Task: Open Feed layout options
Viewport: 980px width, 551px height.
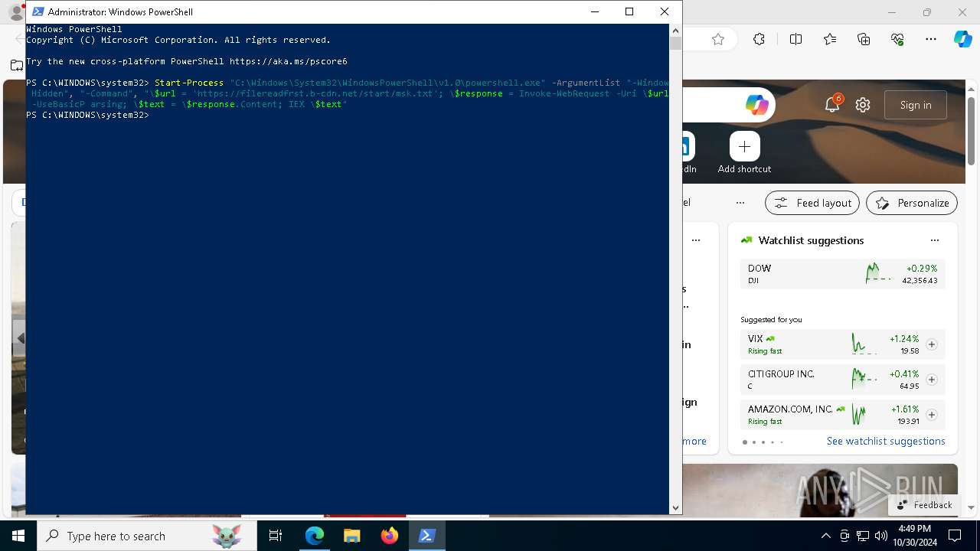Action: tap(812, 203)
